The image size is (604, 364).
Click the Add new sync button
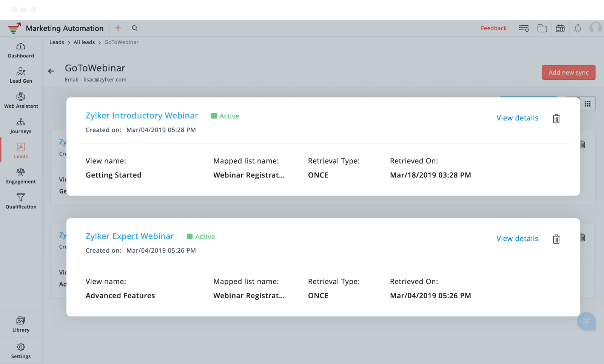tap(569, 72)
